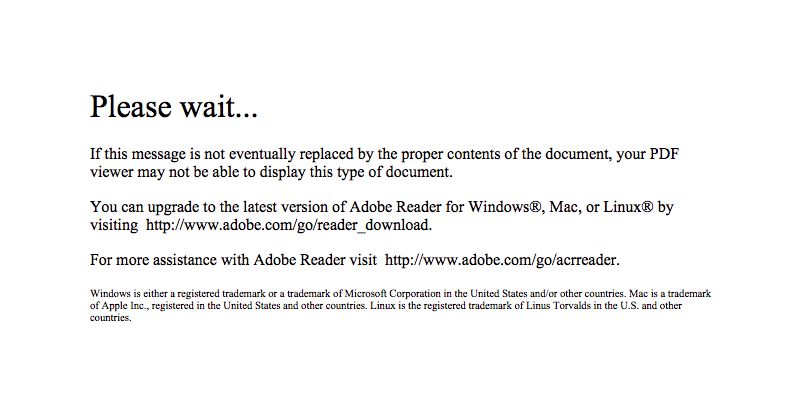Click the "Windows is either a registered" footnote start
The height and width of the screenshot is (414, 803).
155,294
